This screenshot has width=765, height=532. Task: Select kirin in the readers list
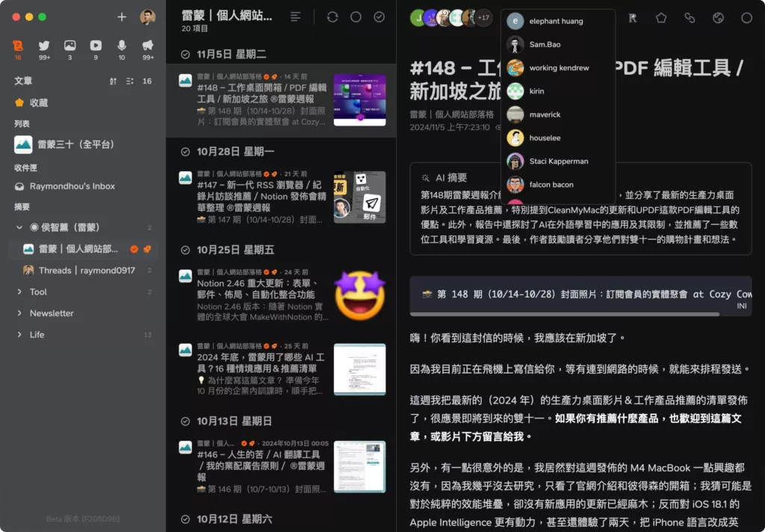click(x=557, y=91)
